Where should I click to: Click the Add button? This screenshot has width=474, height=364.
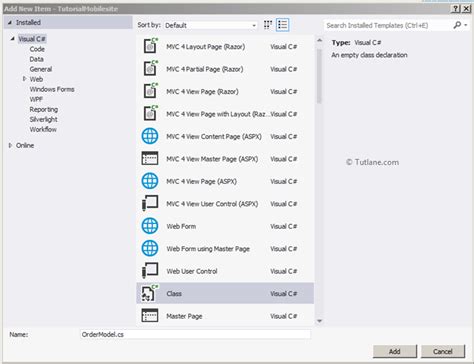click(x=395, y=351)
